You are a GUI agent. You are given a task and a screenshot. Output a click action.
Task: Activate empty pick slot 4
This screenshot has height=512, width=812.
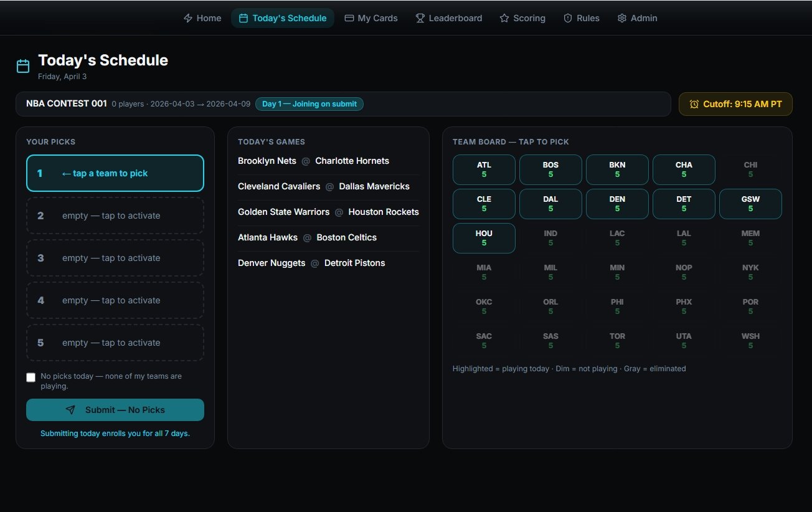pos(115,300)
